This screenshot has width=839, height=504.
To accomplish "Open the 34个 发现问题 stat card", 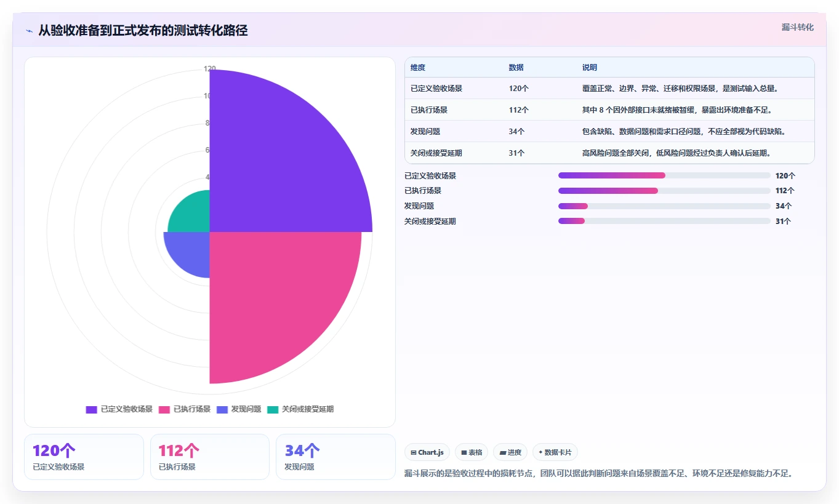I will (335, 457).
